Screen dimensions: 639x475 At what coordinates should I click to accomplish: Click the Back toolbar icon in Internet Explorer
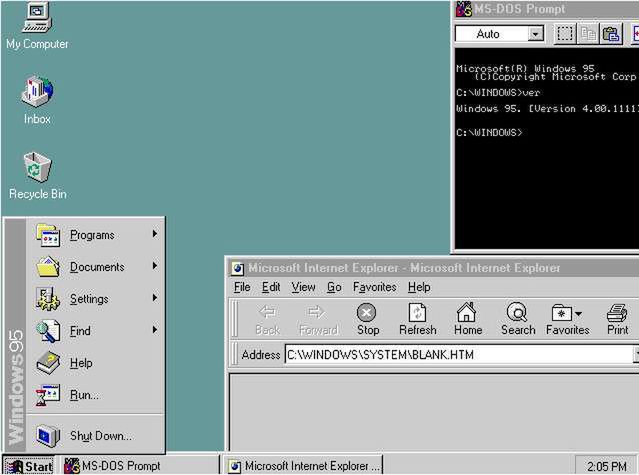tap(268, 319)
